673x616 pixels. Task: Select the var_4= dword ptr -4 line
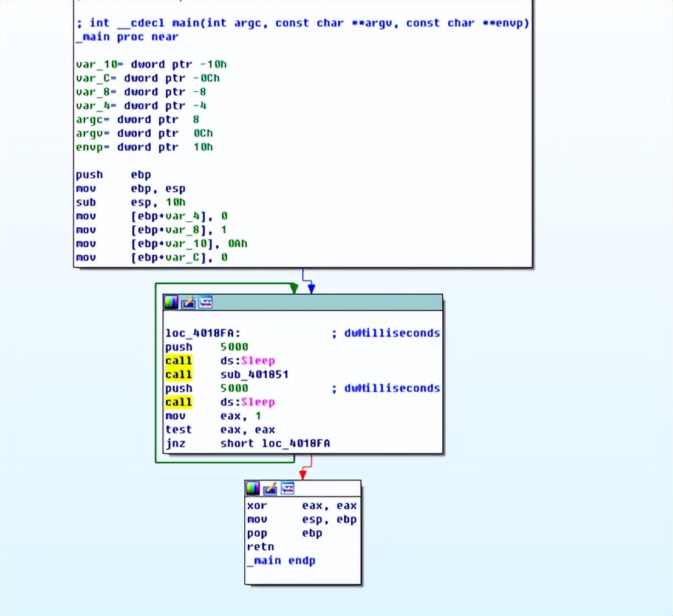141,106
